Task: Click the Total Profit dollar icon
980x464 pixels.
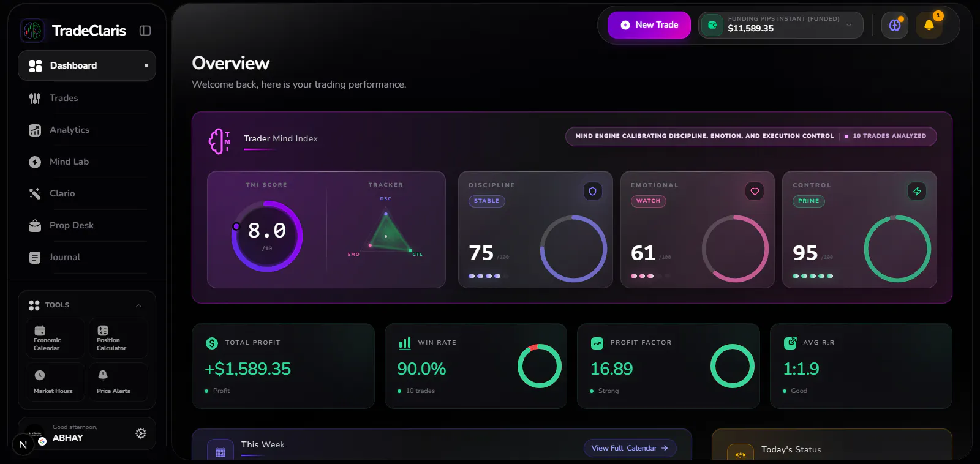Action: coord(212,343)
